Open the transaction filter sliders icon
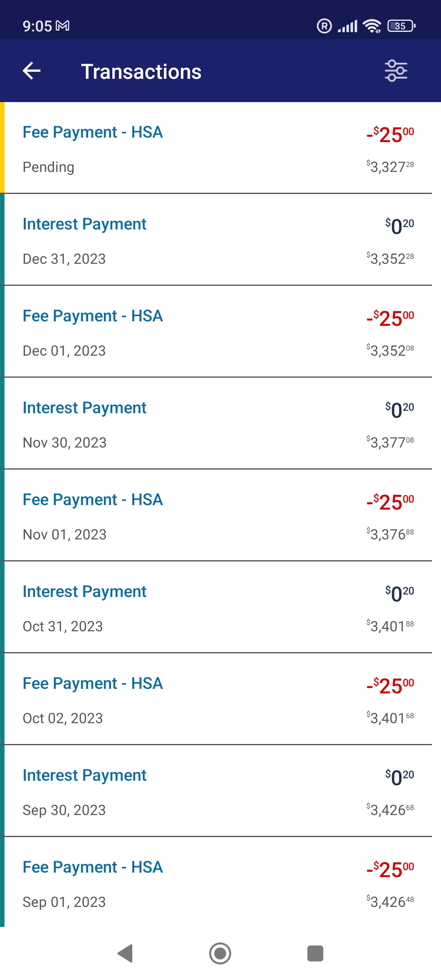Viewport: 441px width, 980px height. 396,71
